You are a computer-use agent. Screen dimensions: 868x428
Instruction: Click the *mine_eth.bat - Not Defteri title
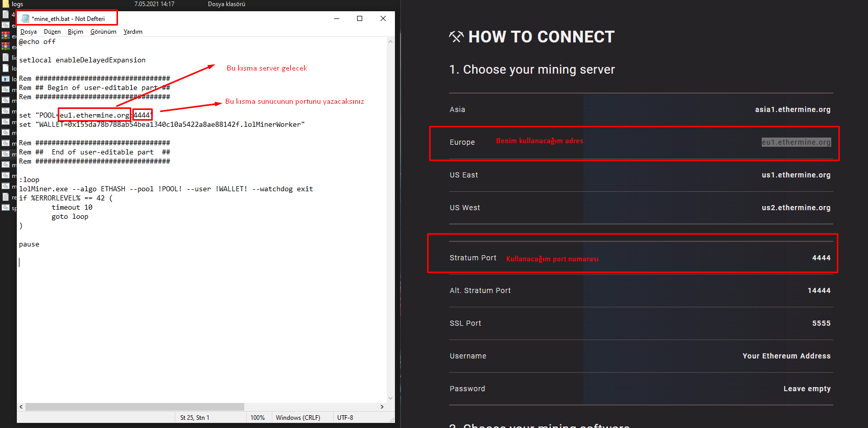point(68,19)
